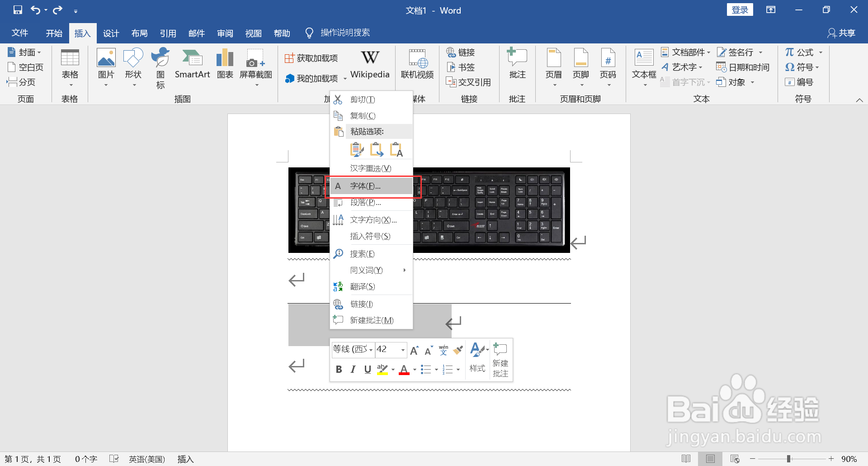868x466 pixels.
Task: Insert online video (联机视频)
Action: (417, 64)
